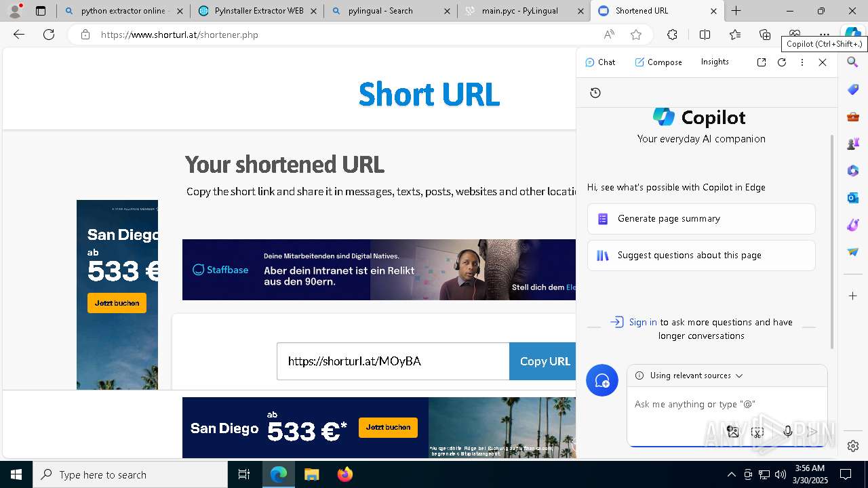868x488 pixels.
Task: Click the shortened URL text field
Action: (x=393, y=361)
